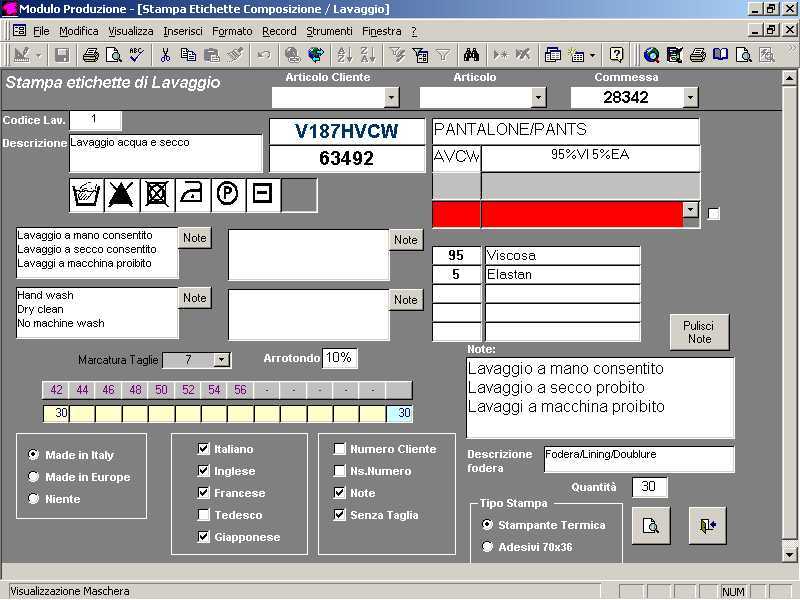Toggle the Senza Taglia checkbox

pyautogui.click(x=339, y=514)
